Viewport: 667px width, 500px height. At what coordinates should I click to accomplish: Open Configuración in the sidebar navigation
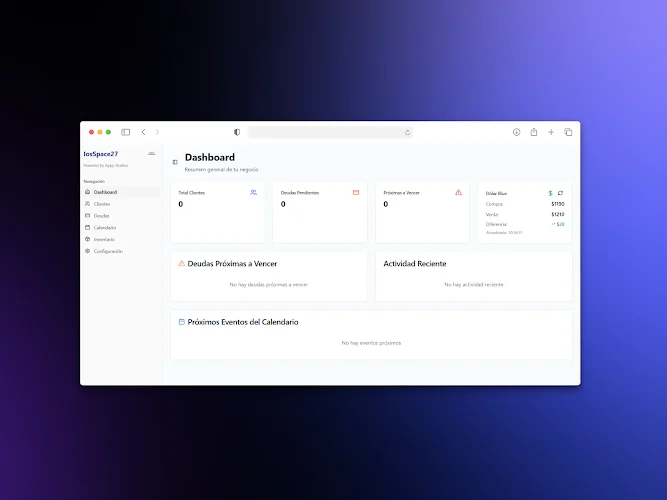click(x=122, y=251)
